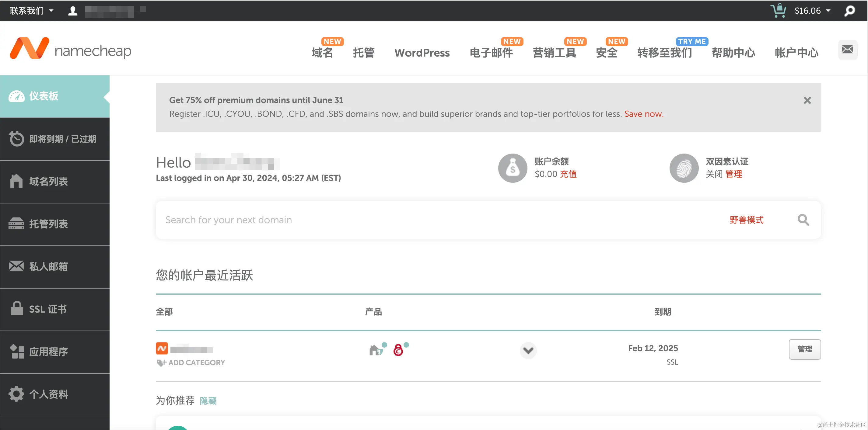868x430 pixels.
Task: Open 应用程序 in the sidebar
Action: [47, 352]
